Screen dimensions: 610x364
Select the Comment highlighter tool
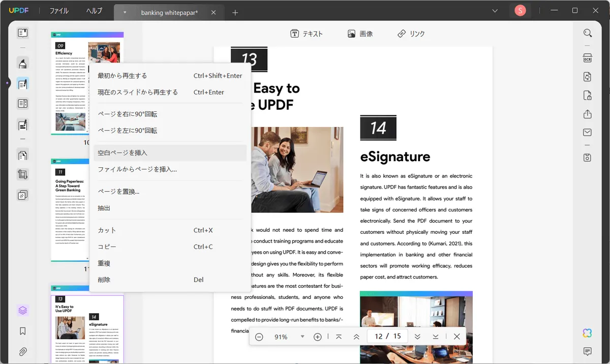point(22,64)
